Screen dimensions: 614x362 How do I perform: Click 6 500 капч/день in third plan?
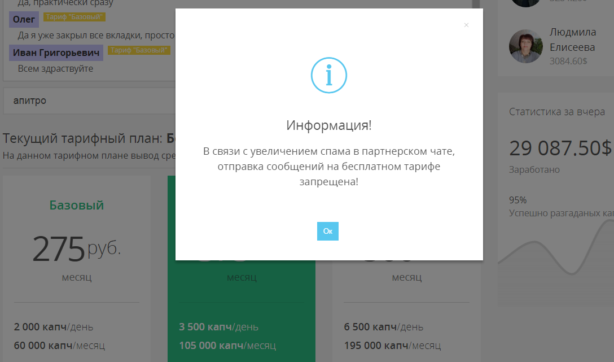[383, 327]
